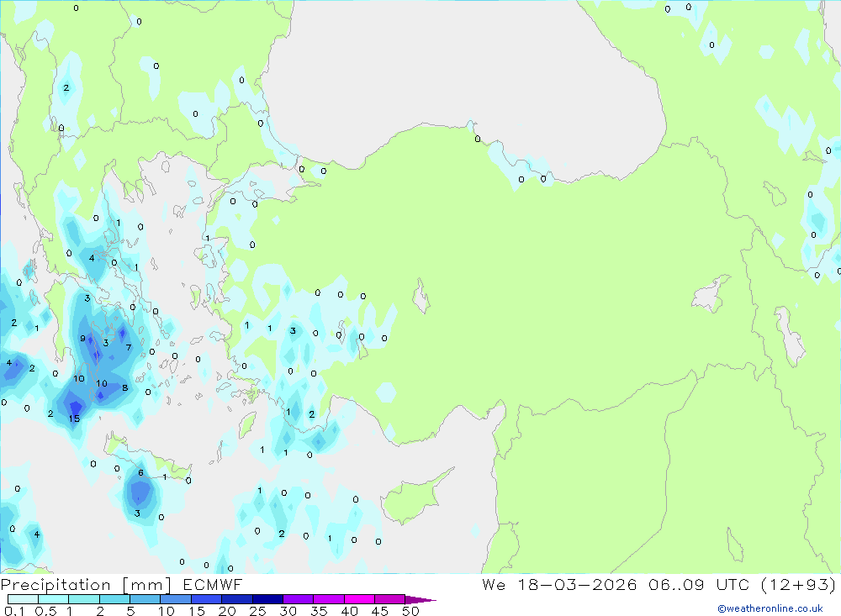This screenshot has height=616, width=841.
Task: Select the 5–10 mm legend swatch
Action: pos(145,599)
